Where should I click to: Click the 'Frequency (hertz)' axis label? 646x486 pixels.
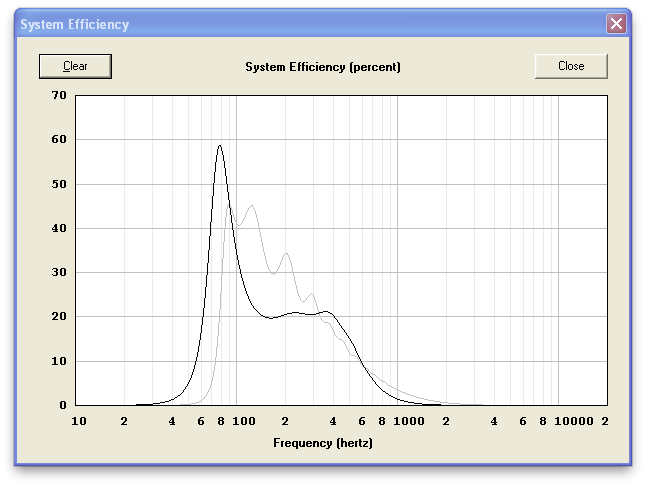323,443
